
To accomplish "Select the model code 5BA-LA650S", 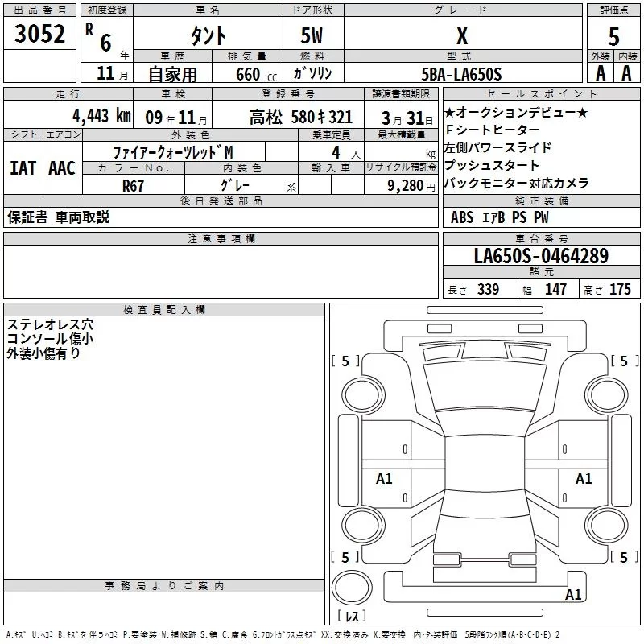I will [x=462, y=74].
